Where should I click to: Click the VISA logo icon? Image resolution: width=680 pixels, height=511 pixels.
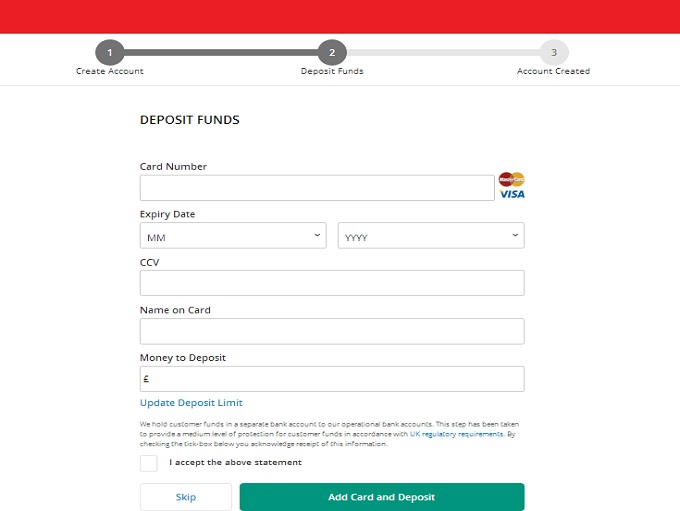click(x=512, y=194)
